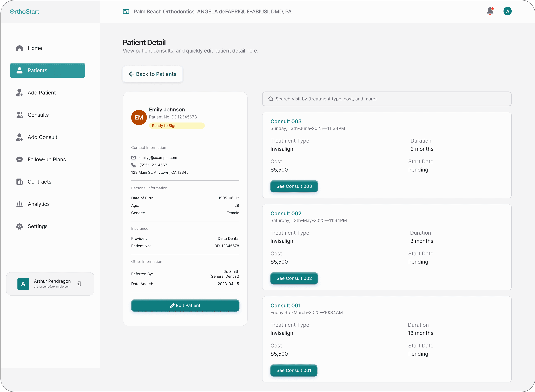Open the user avatar menu in header

point(507,11)
